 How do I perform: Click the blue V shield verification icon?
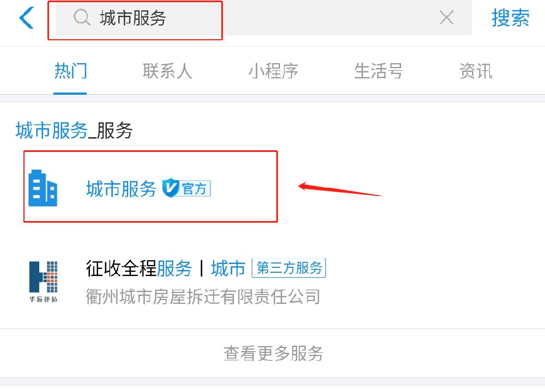171,188
